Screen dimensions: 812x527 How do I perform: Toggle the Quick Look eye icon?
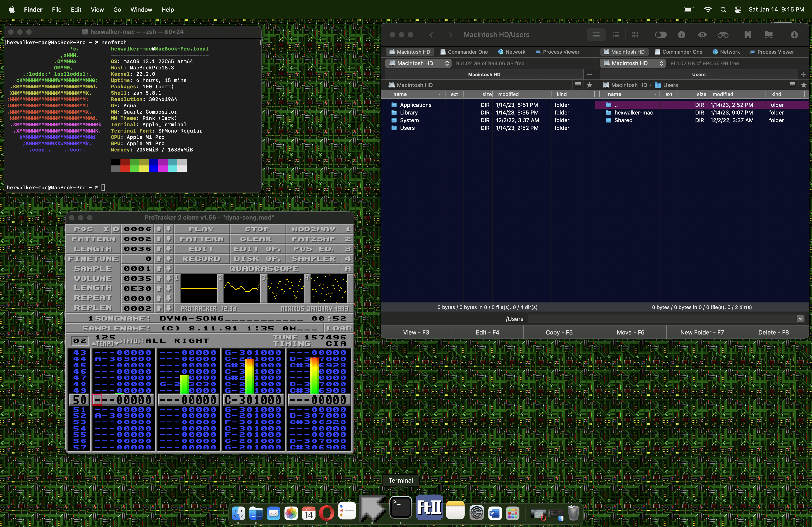(x=702, y=35)
